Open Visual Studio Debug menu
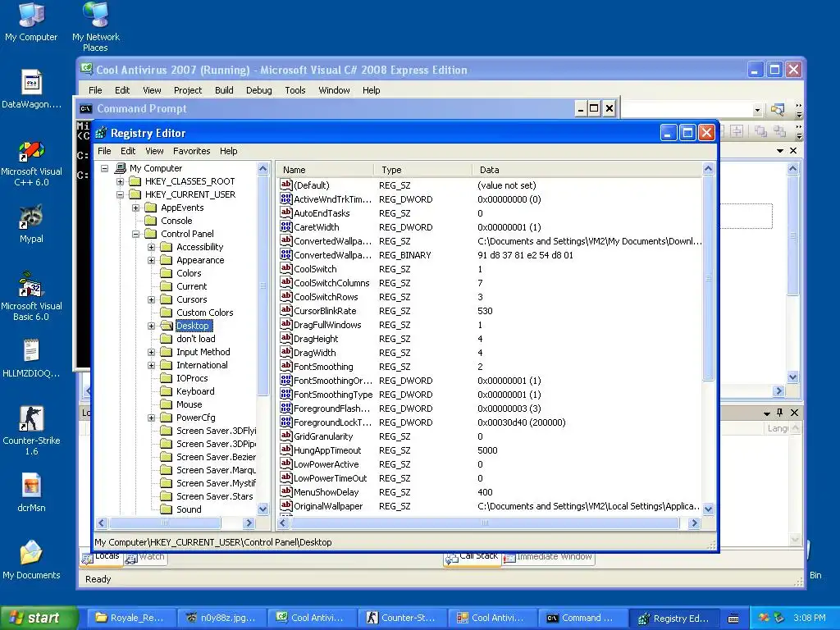Image resolution: width=840 pixels, height=630 pixels. [x=258, y=90]
